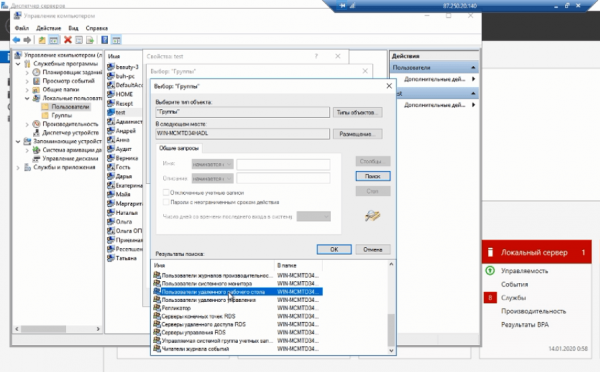The width and height of the screenshot is (600, 372).
Task: Open the Имя 'начинается с' dropdown
Action: (212, 164)
